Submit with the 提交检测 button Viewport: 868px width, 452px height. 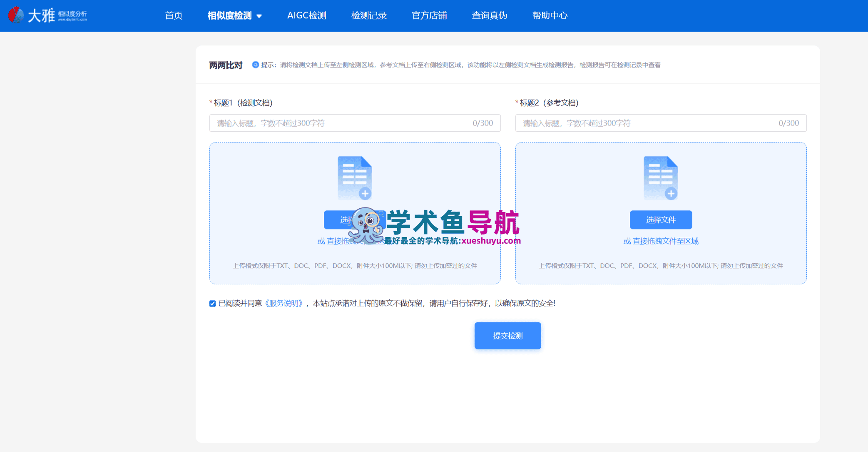507,335
